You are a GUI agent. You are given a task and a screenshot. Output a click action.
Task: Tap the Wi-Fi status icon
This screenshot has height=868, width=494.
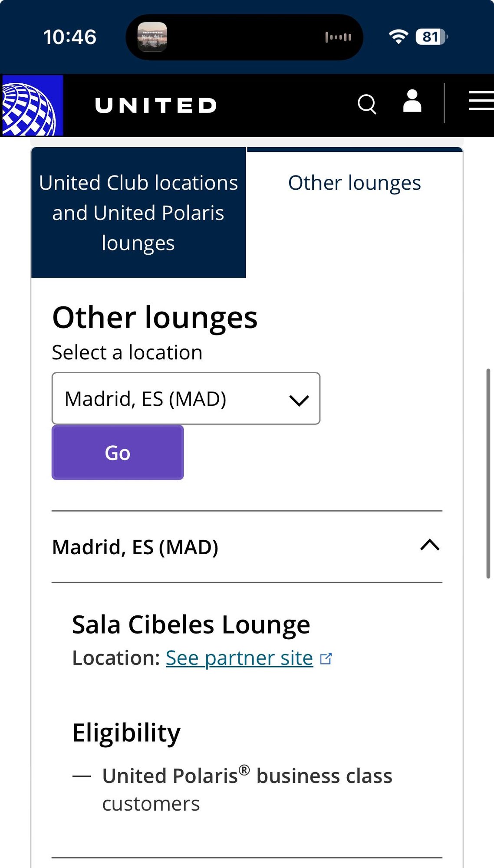(x=398, y=37)
